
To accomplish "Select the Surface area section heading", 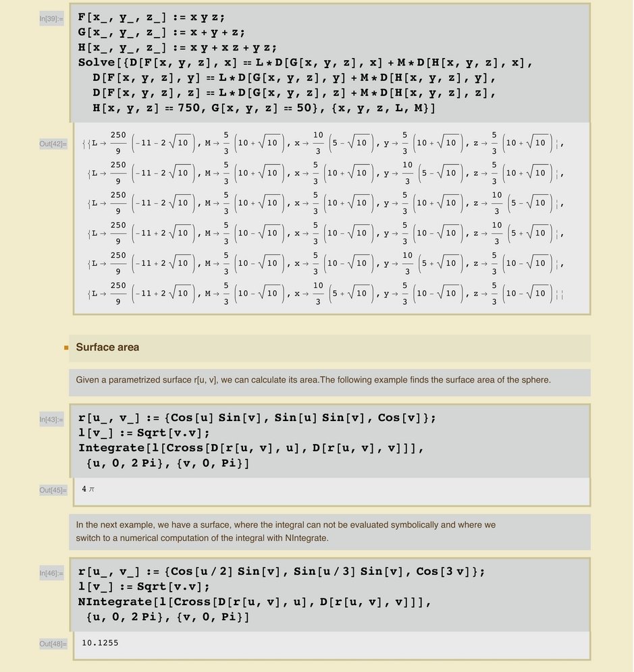I will (107, 347).
